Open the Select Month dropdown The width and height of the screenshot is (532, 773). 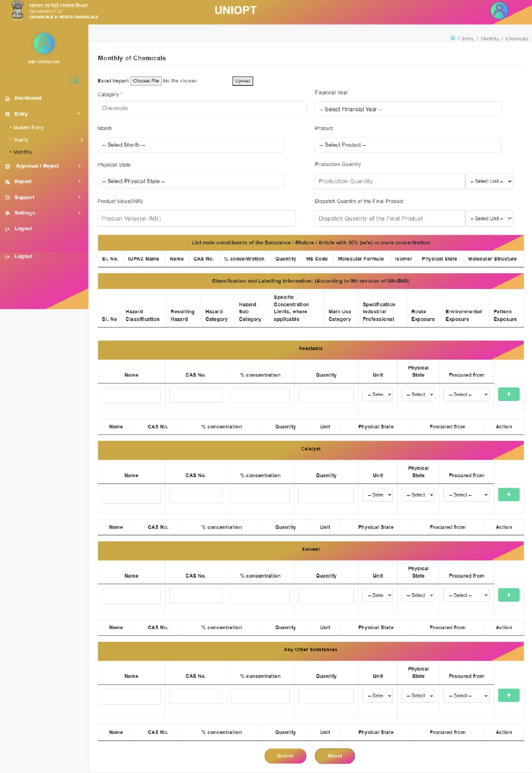click(191, 145)
